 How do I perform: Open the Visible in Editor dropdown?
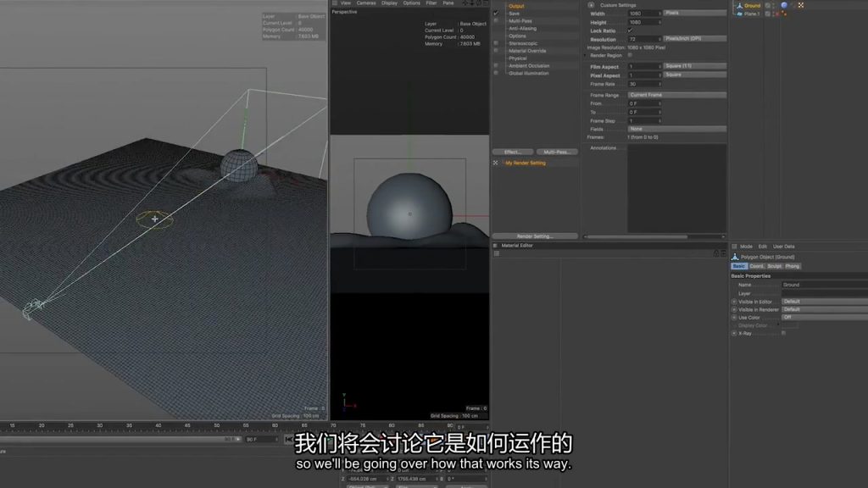tap(822, 302)
